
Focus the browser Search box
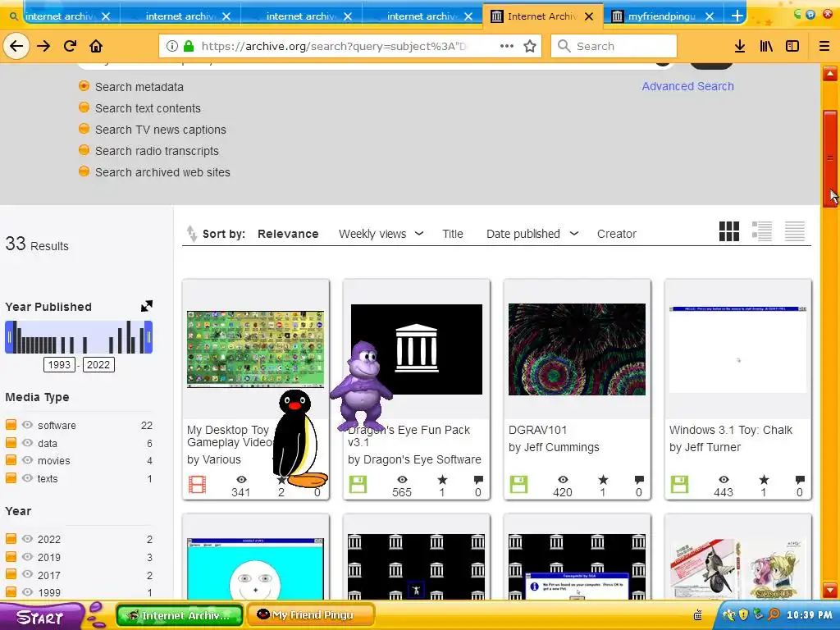click(x=614, y=46)
